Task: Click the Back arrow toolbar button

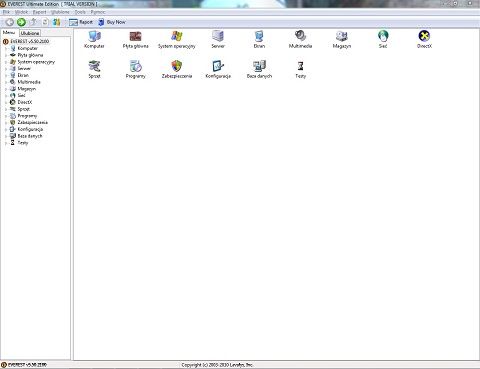Action: [10, 22]
